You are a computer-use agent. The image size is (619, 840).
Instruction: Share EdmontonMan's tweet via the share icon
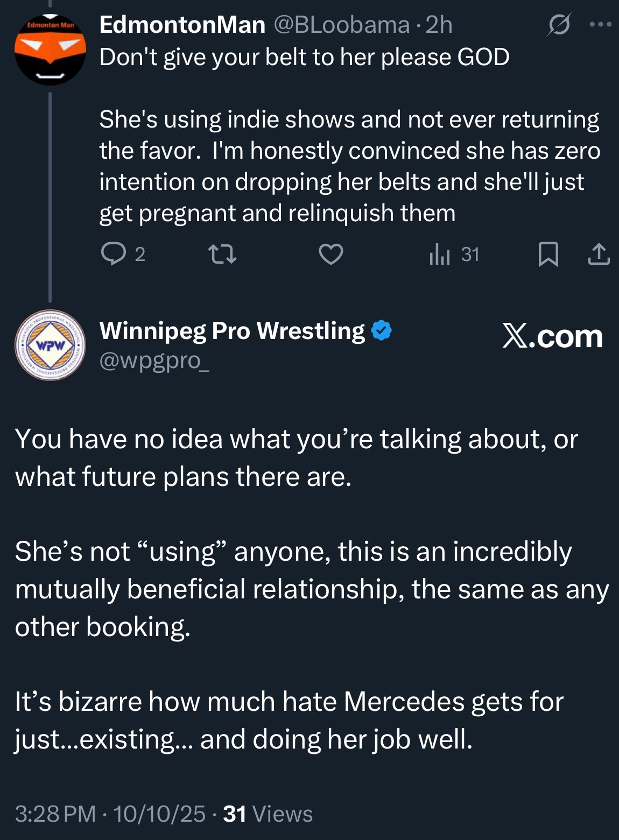(599, 254)
